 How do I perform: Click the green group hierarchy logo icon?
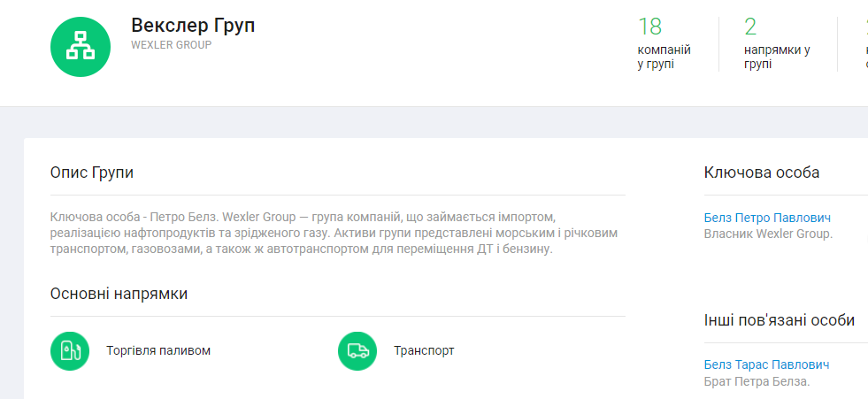[81, 46]
